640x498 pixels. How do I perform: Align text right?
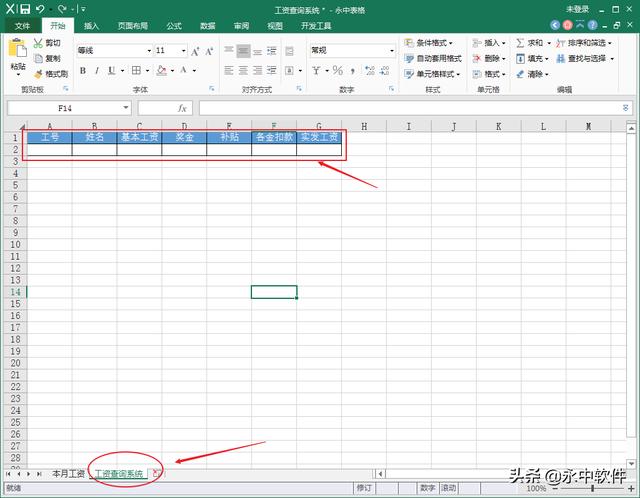[258, 71]
